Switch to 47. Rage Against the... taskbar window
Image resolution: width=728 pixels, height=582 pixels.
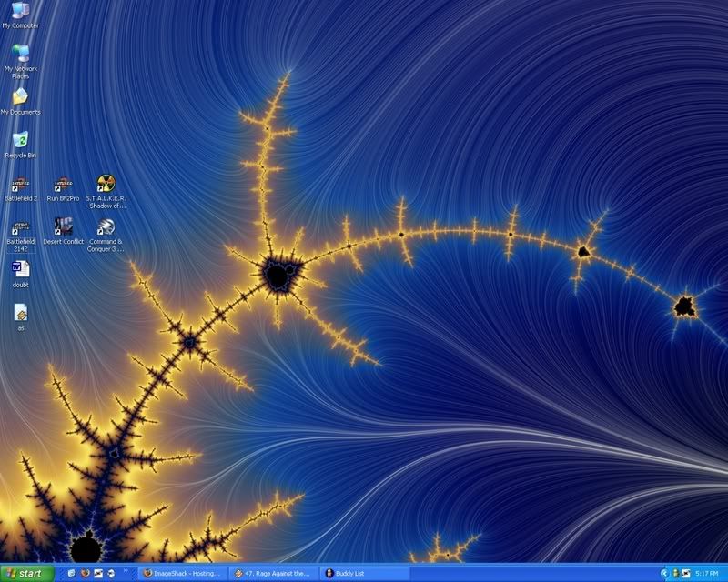273,574
